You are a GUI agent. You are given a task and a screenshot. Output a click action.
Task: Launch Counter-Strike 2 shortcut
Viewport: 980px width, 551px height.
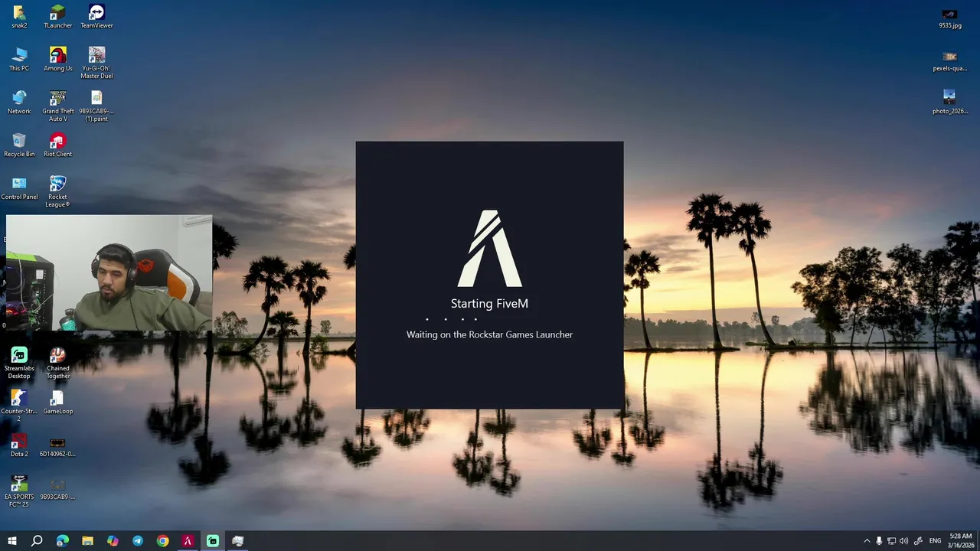point(19,406)
